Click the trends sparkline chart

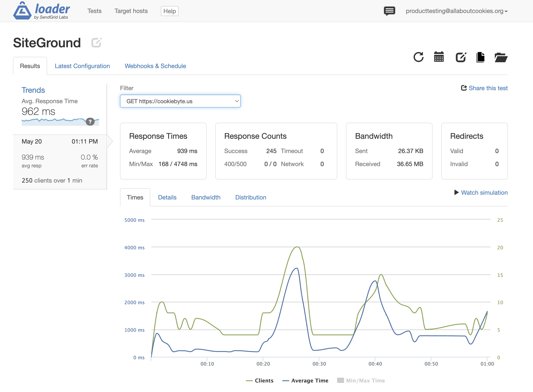(x=60, y=122)
